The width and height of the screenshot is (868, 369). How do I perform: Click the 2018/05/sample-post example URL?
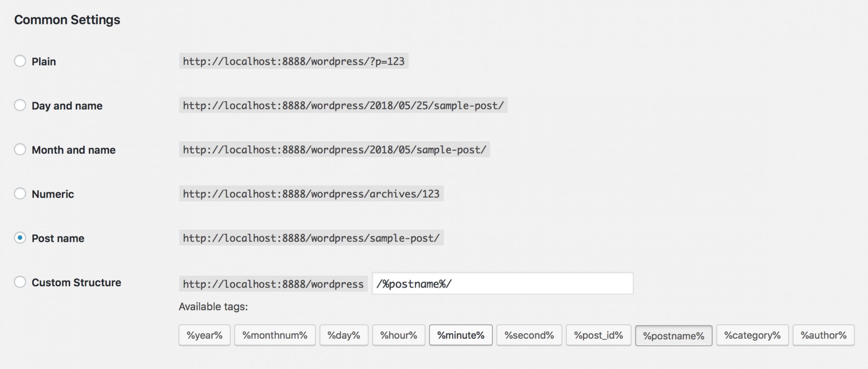pos(335,149)
